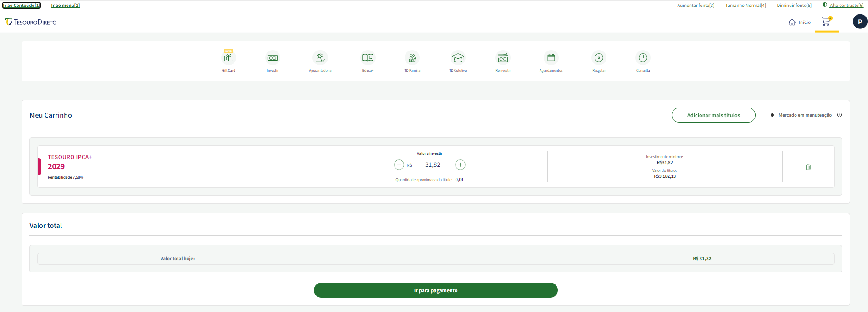Click Quantidade aproximada do título 0,01 text

(x=429, y=180)
